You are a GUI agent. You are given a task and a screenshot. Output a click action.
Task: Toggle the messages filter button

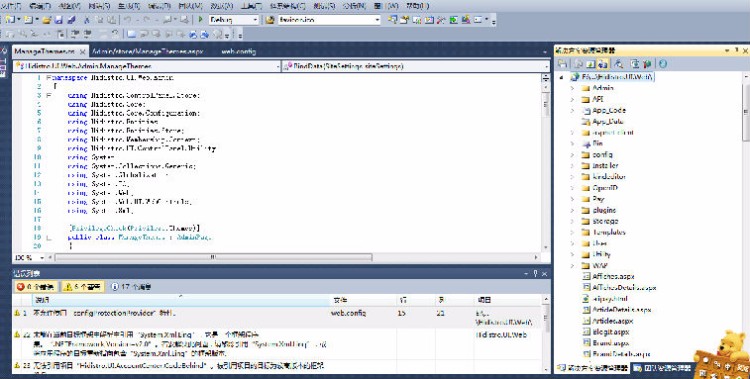pos(131,287)
